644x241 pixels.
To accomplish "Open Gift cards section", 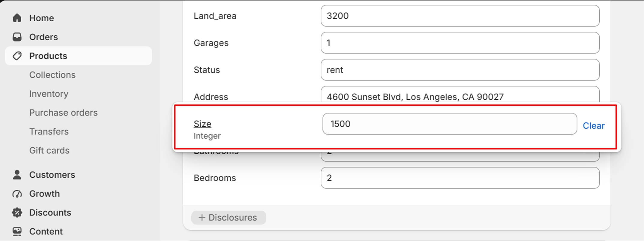I will [x=49, y=150].
